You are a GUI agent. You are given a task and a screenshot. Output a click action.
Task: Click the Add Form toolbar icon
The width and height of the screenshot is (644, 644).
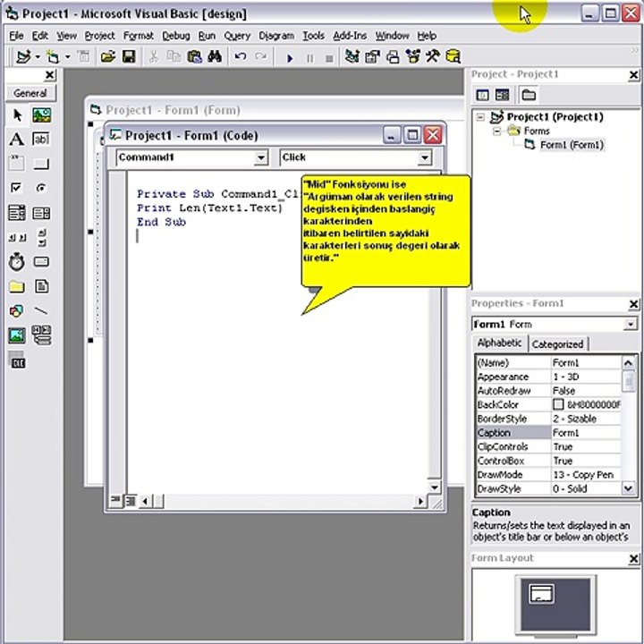pyautogui.click(x=53, y=56)
